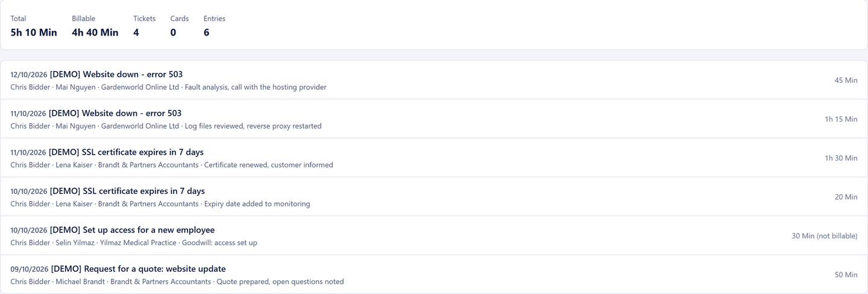The height and width of the screenshot is (294, 868).
Task: Click the Billable 4h 40 Min value
Action: tap(95, 33)
